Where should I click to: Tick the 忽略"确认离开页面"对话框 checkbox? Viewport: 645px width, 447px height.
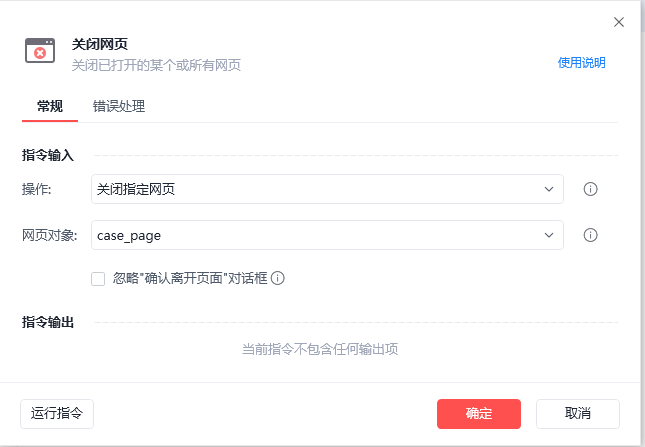98,279
